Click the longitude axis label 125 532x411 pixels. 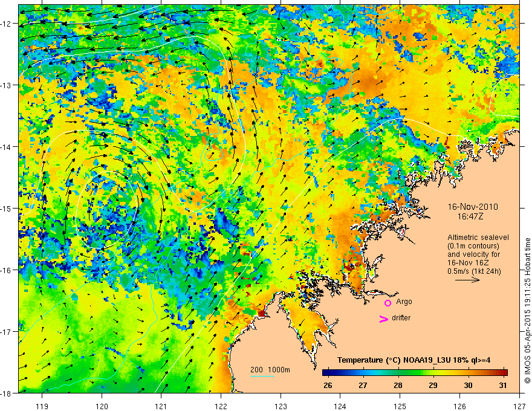click(400, 406)
